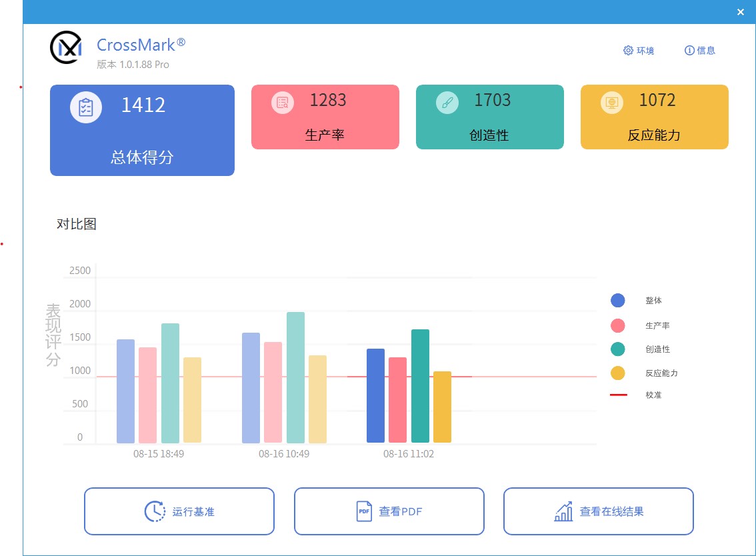Click the 08-16 11:02 date label
756x556 pixels.
pos(409,454)
